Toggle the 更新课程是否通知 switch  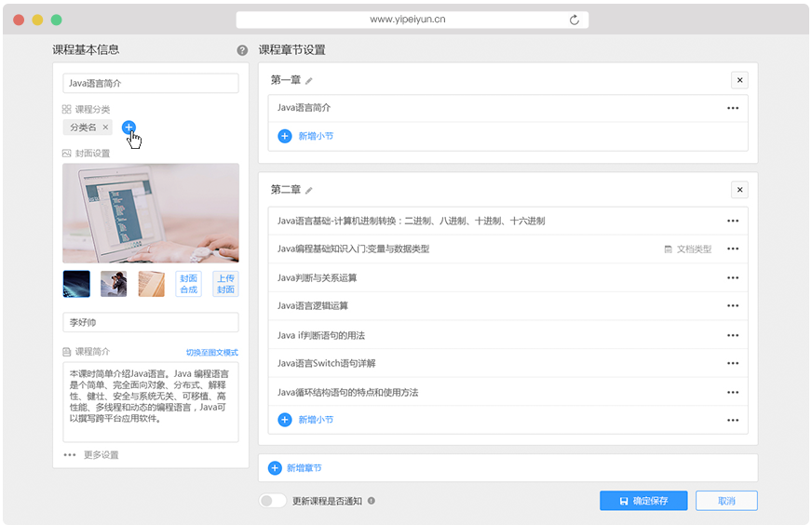[x=273, y=501]
